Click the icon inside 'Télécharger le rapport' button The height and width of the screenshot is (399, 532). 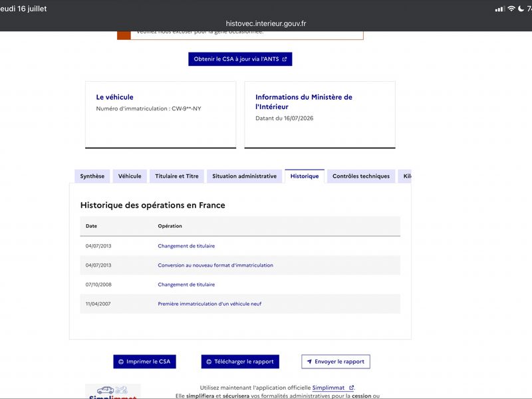click(209, 362)
